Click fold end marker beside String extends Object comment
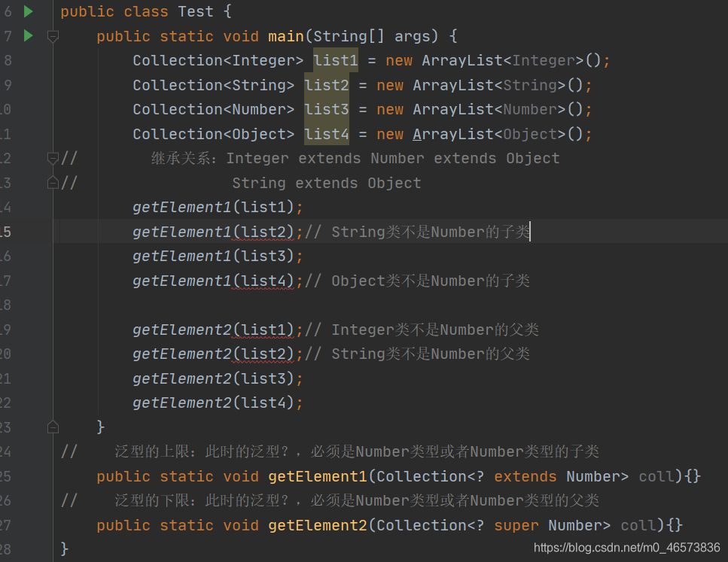 coord(53,183)
